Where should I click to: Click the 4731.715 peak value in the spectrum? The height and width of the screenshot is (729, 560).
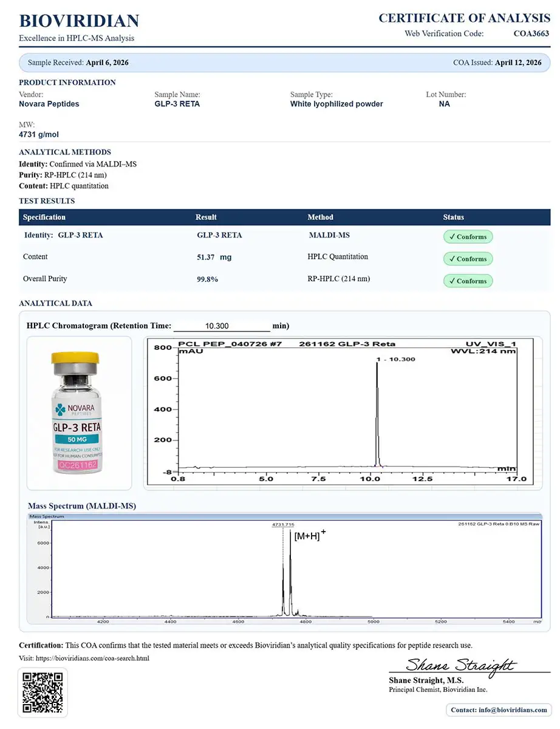coord(283,523)
